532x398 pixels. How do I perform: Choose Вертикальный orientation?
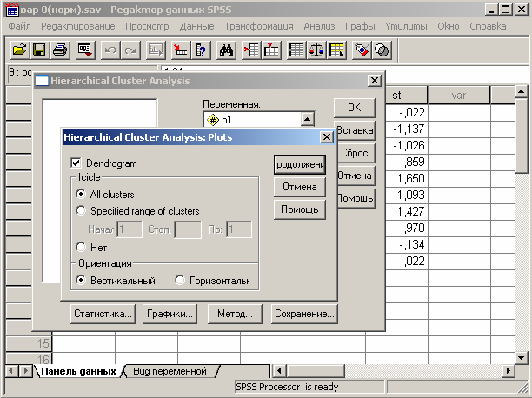(x=81, y=281)
